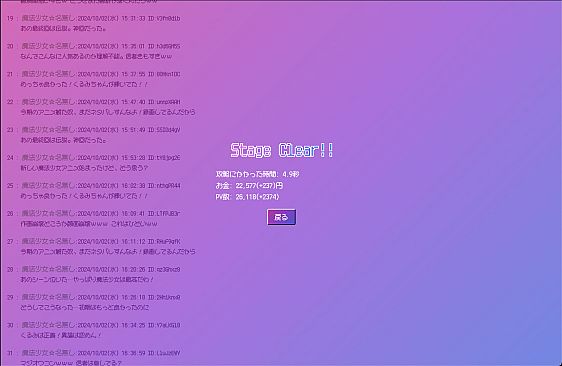This screenshot has height=366, width=562.
Task: Select the clear time line showing 4.9秒
Action: pos(257,174)
